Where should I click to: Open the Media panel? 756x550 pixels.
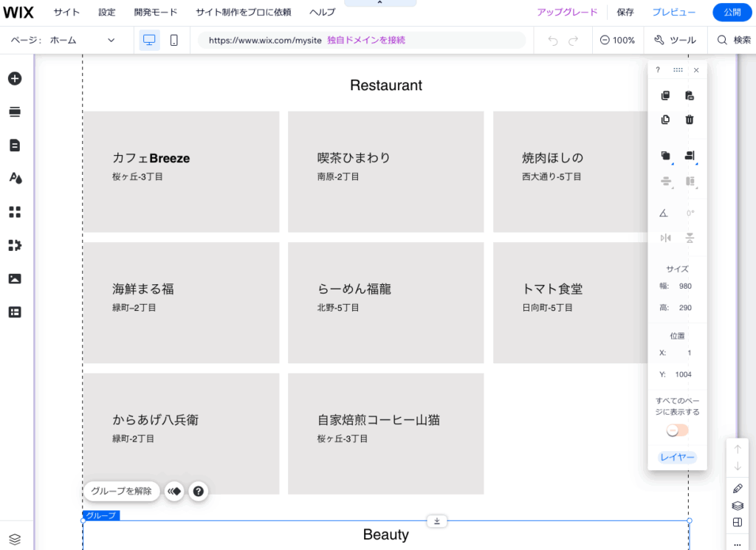click(x=15, y=278)
